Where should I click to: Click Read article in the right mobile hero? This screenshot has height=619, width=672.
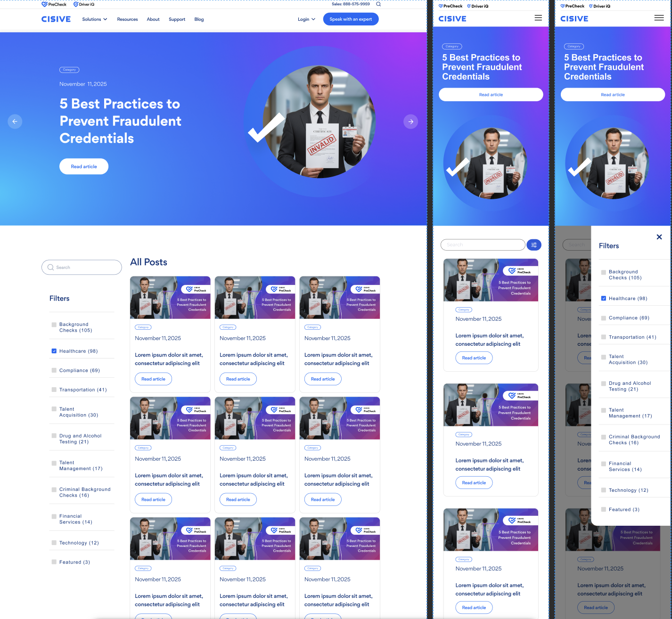coord(613,95)
